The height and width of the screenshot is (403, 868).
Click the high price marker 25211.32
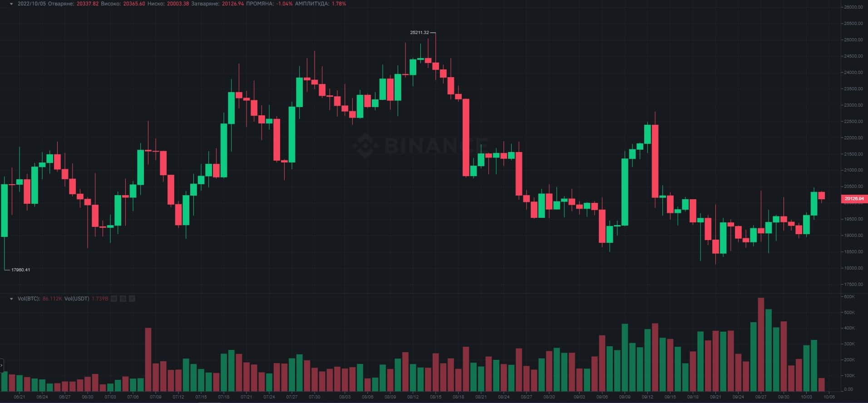tap(420, 32)
